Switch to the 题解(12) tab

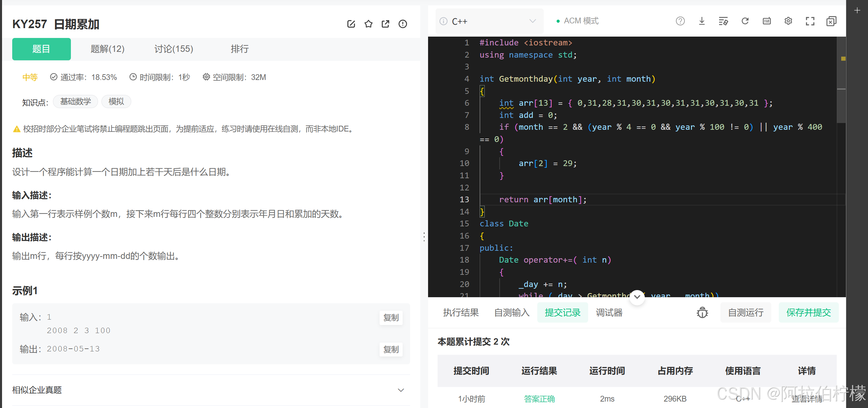[108, 49]
